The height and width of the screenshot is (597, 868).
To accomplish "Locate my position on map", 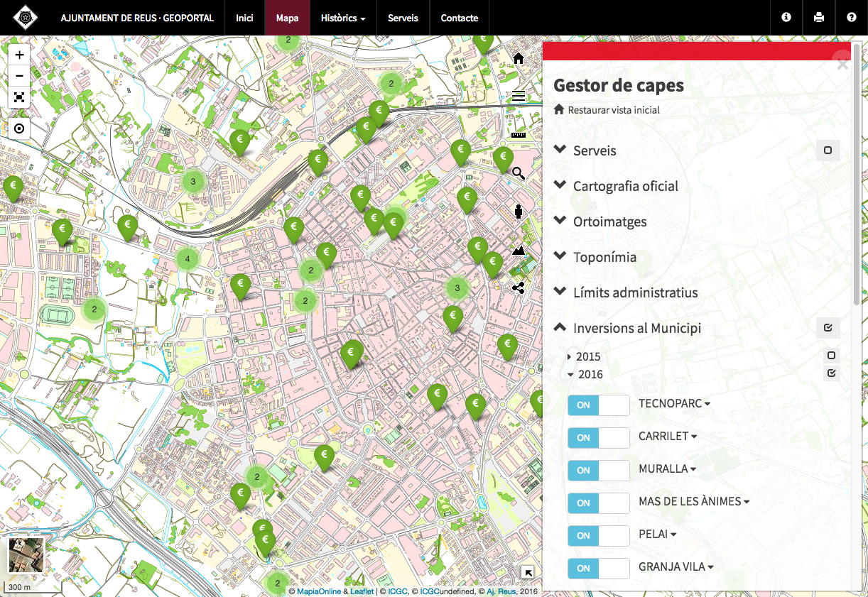I will pos(19,128).
